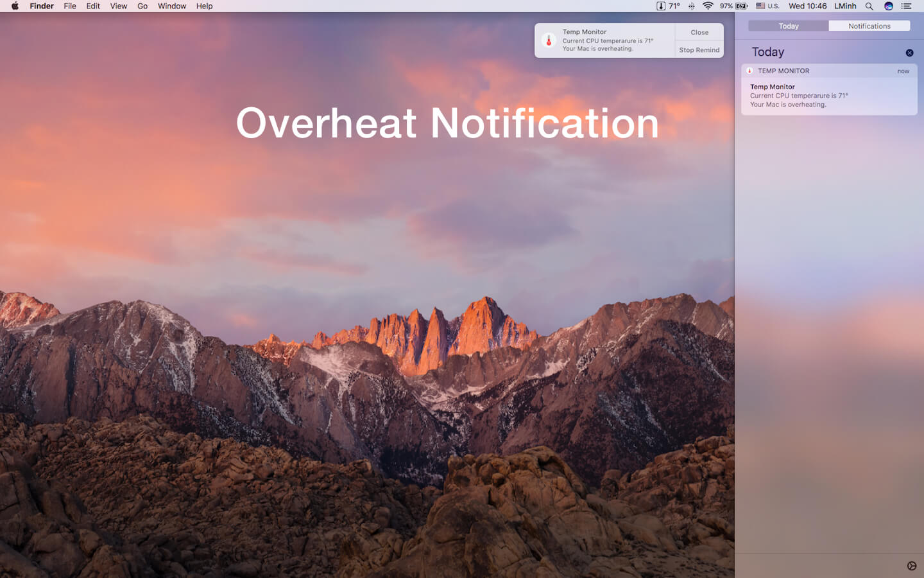The height and width of the screenshot is (578, 924).
Task: Open the Wi-Fi status menu
Action: (x=708, y=6)
